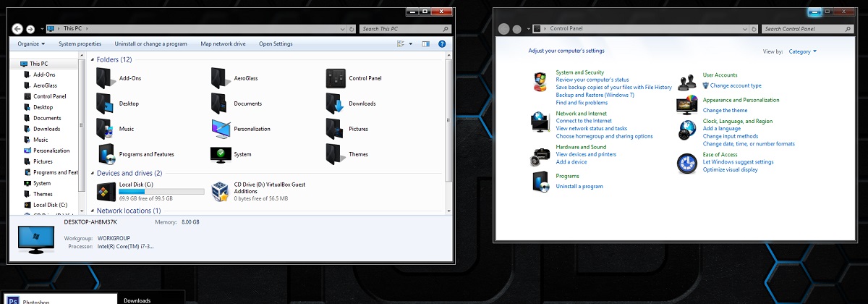Select Themes in the navigation tree
The height and width of the screenshot is (304, 868).
pos(43,194)
